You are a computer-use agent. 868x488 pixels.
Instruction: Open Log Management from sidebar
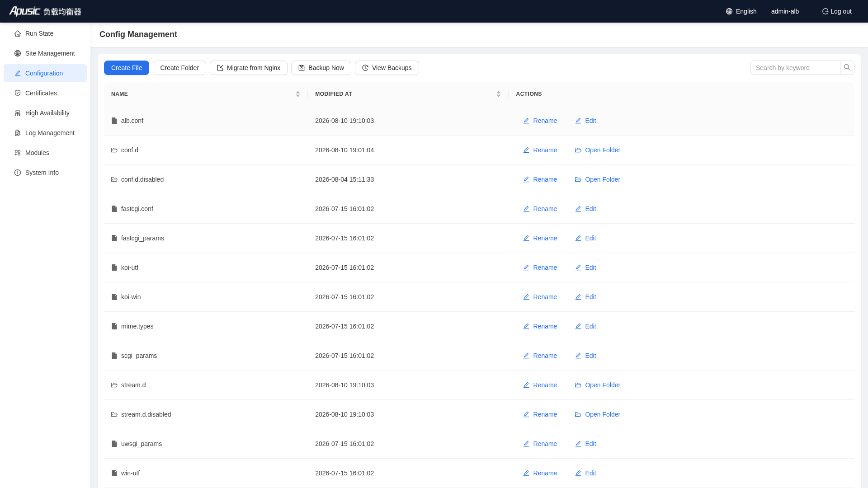tap(45, 133)
